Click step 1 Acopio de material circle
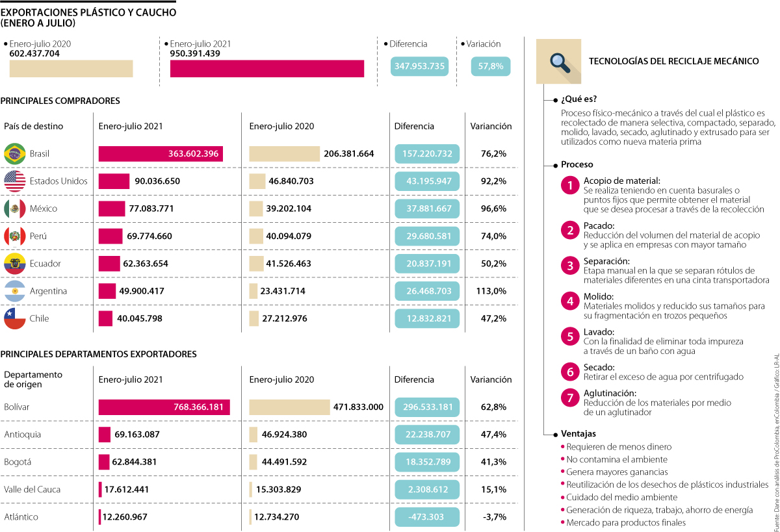The height and width of the screenshot is (532, 780). (x=570, y=186)
